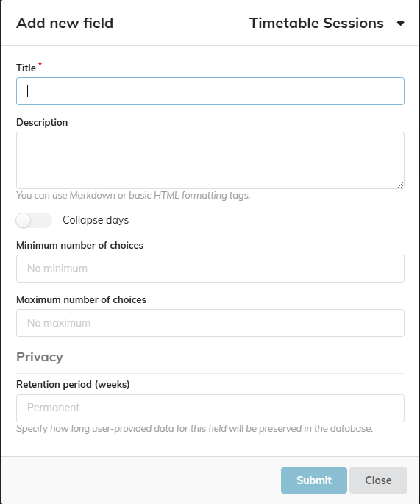Image resolution: width=420 pixels, height=504 pixels.
Task: Click the 'Collapse days' label text
Action: coord(96,220)
